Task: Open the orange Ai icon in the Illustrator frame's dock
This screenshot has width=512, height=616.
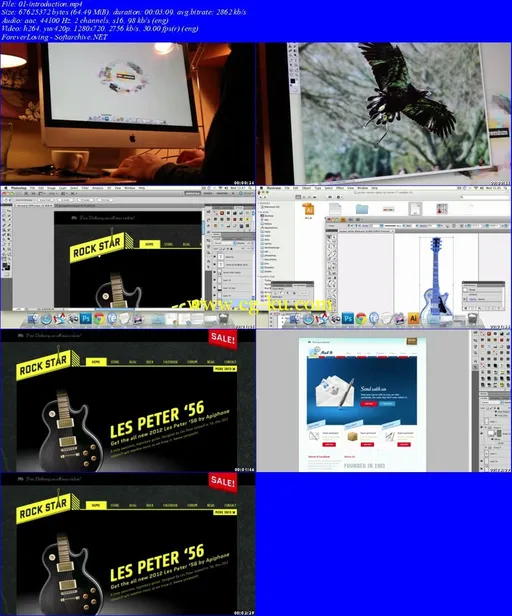Action: coord(413,317)
